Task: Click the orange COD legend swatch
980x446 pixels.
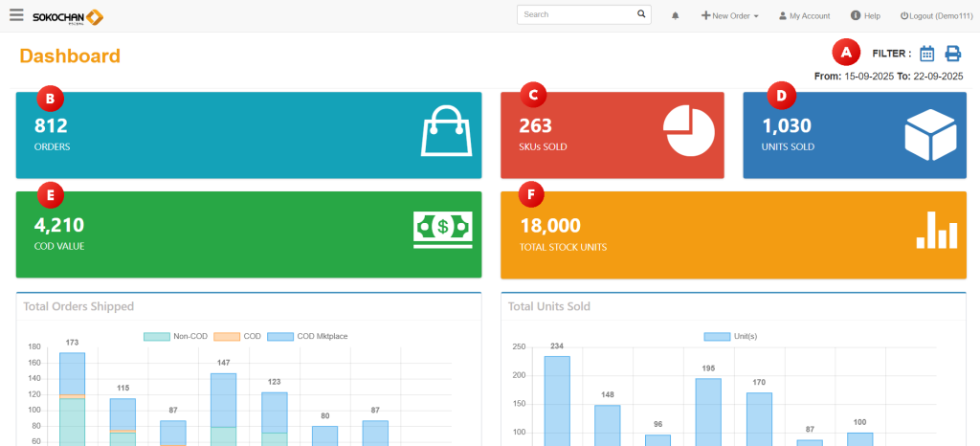Action: point(227,337)
